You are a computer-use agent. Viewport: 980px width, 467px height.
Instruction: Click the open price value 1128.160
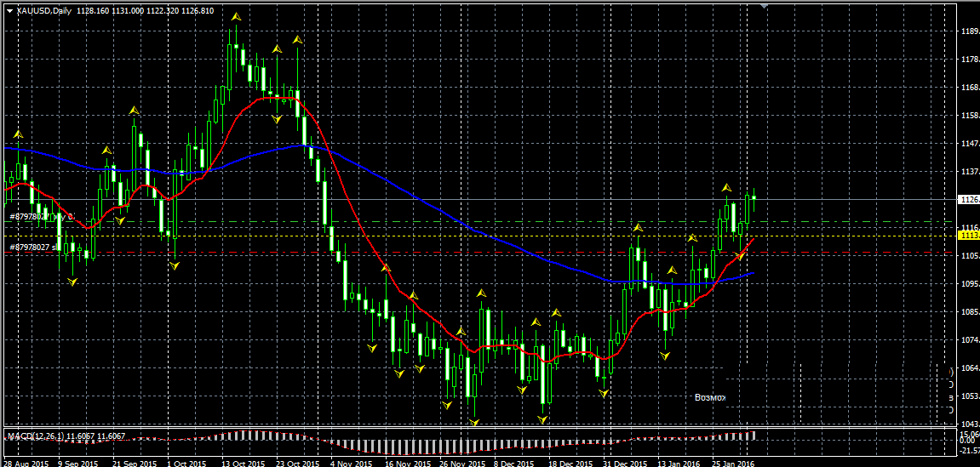click(93, 11)
